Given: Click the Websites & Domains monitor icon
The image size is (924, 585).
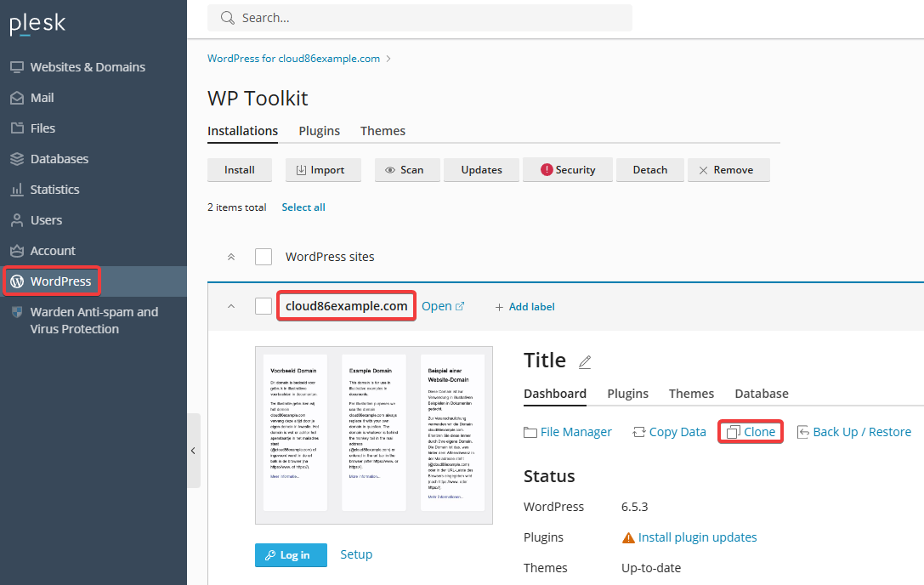Looking at the screenshot, I should tap(17, 67).
